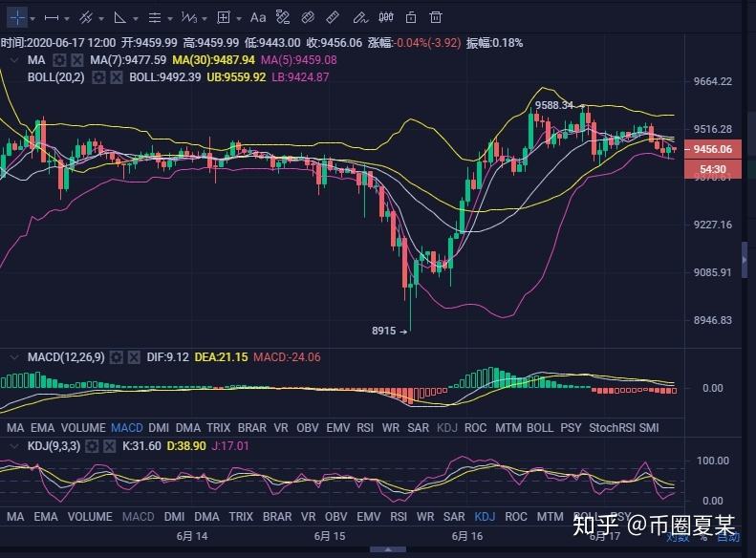Select the Elliott wave 1-3 tool
756x558 pixels.
tap(189, 18)
